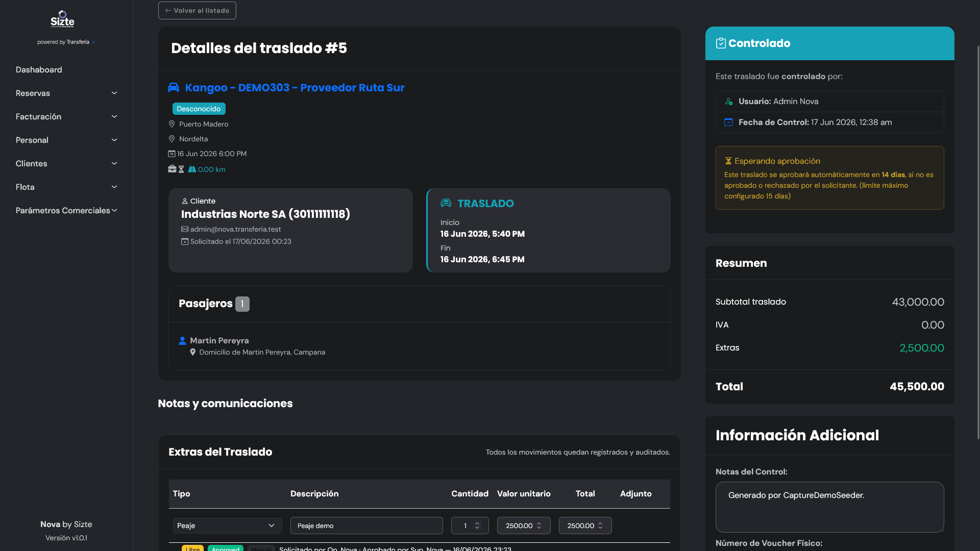Click the envelope icon before admin email

pos(185,229)
